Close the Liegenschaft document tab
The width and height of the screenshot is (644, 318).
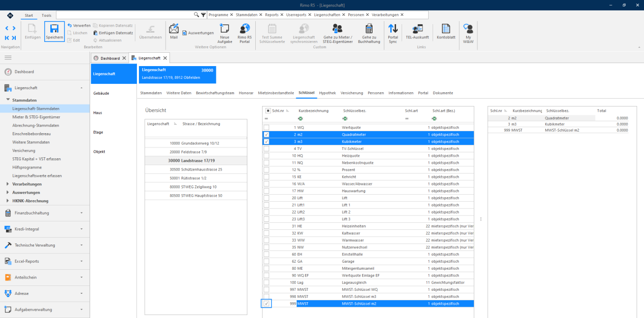tap(165, 58)
